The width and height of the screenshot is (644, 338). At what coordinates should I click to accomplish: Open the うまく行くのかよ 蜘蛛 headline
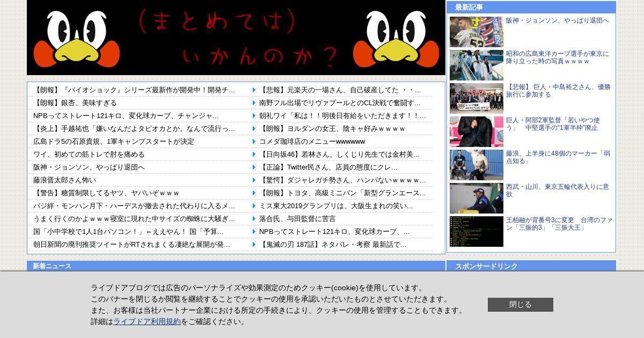coord(134,219)
